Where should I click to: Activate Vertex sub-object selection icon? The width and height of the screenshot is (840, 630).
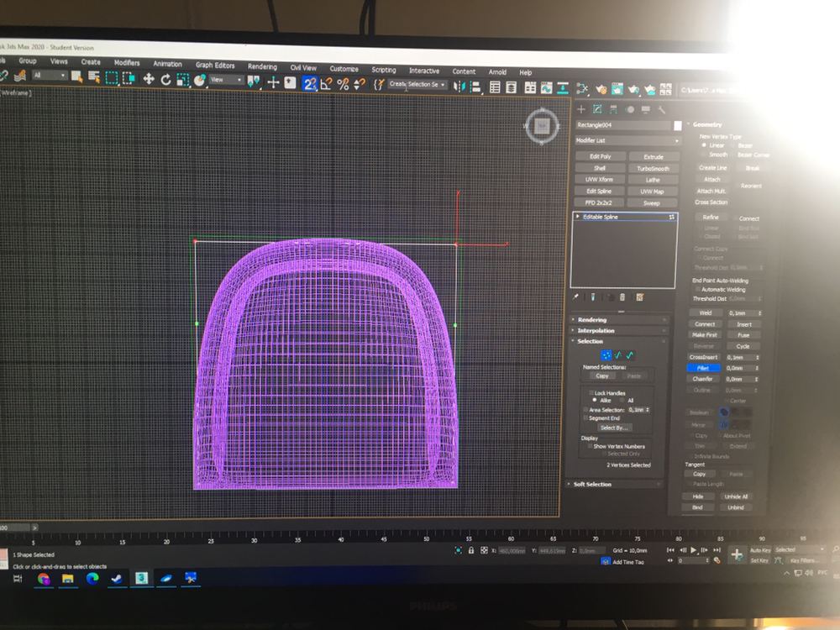tap(606, 355)
